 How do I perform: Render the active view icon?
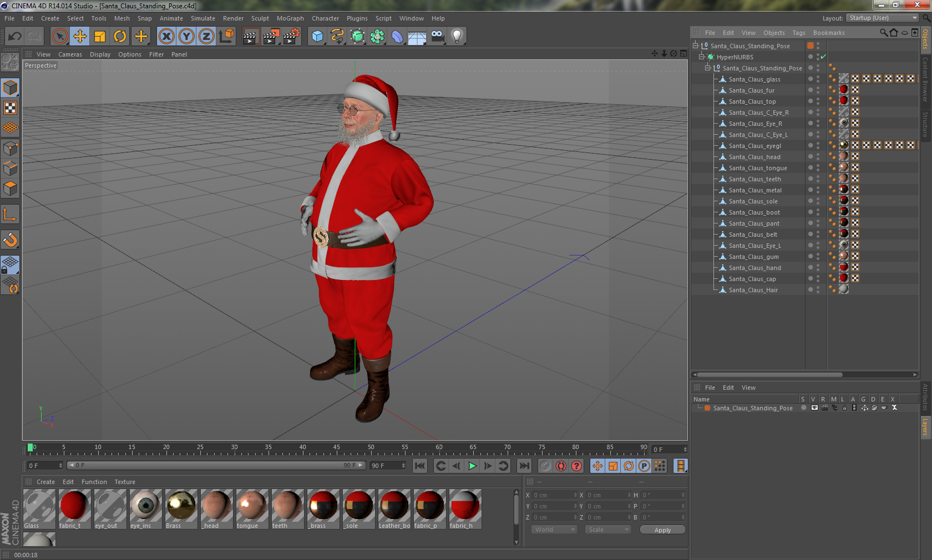coord(251,37)
